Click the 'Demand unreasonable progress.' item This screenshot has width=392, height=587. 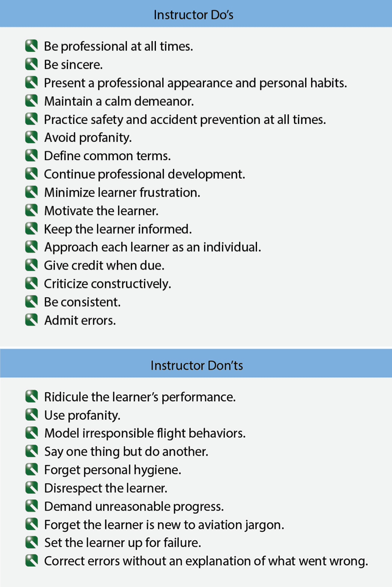pyautogui.click(x=134, y=506)
